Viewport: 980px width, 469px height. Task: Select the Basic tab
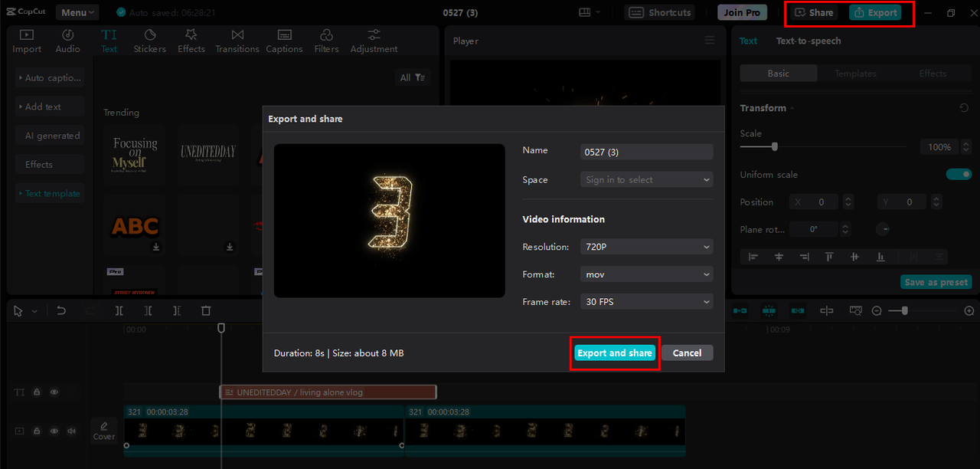coord(779,74)
